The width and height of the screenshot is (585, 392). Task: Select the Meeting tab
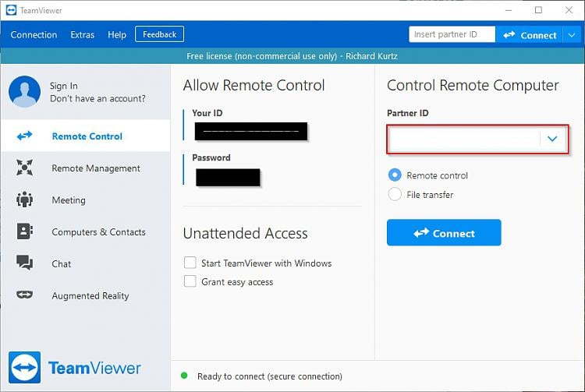coord(86,200)
